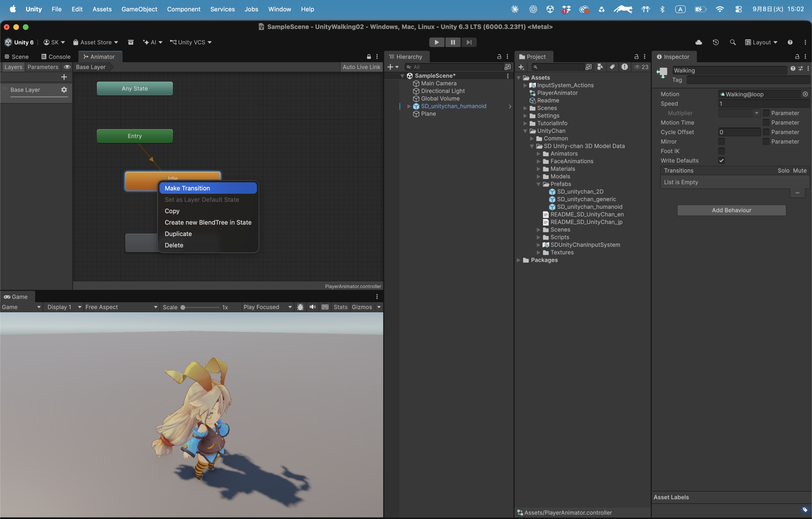
Task: Enable the Foot IK checkbox
Action: [x=721, y=151]
